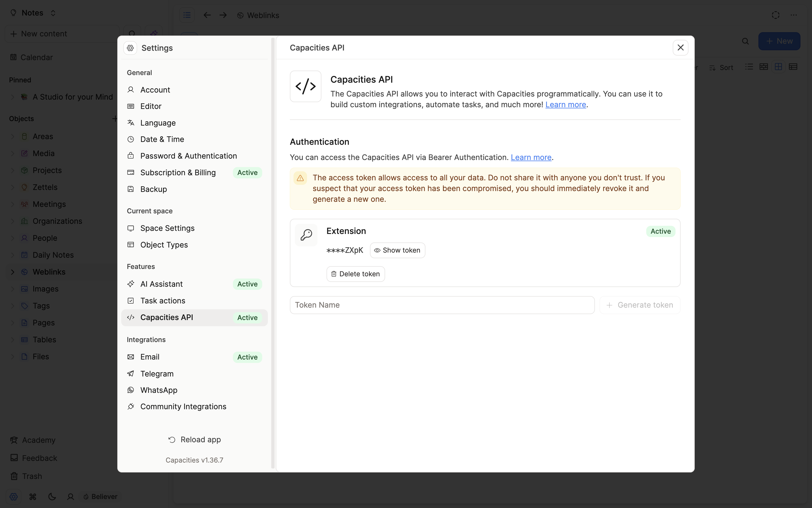Go back with the left arrow

(x=207, y=15)
